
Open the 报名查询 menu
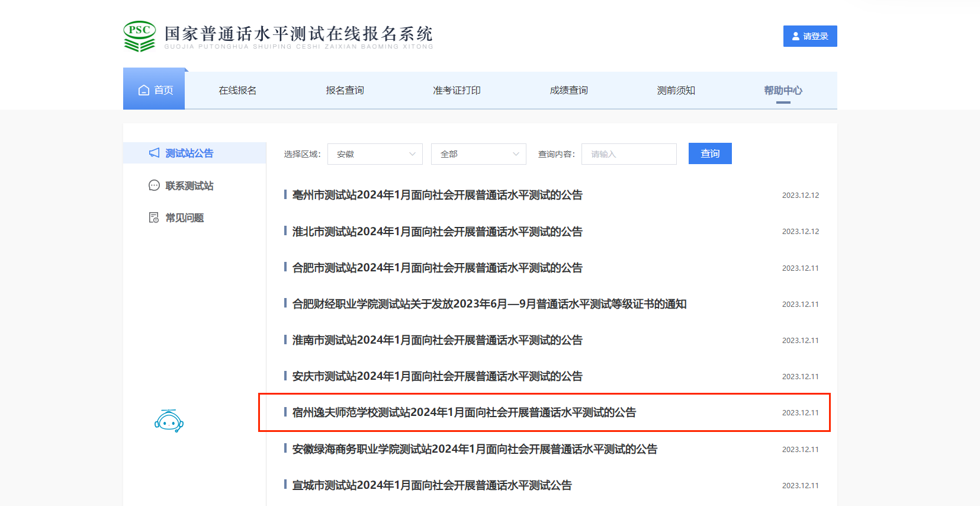[x=345, y=90]
